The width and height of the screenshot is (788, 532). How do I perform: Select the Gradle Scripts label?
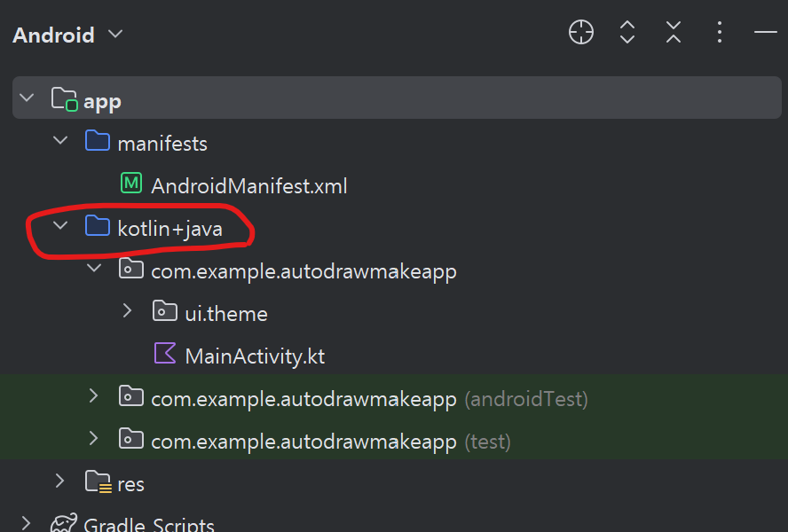point(149,525)
